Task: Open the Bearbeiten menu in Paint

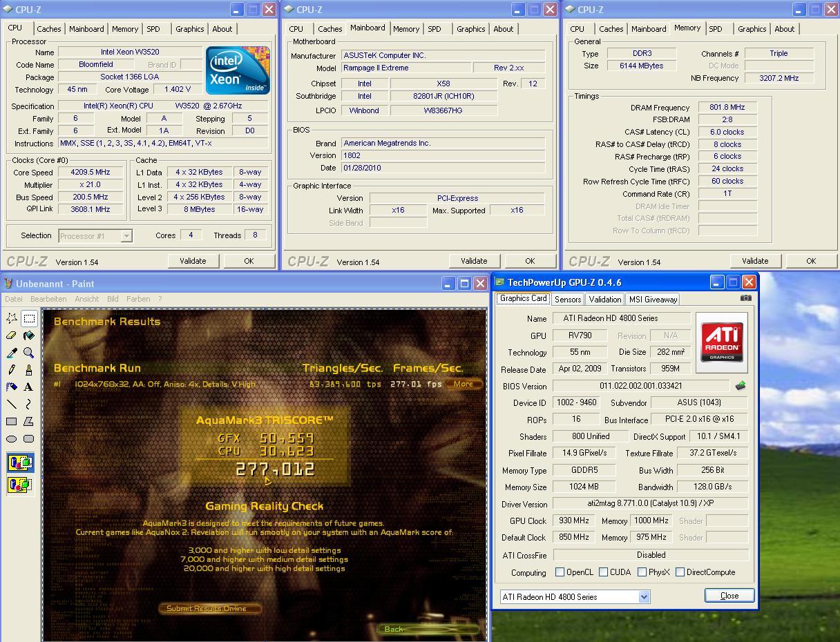Action: 48,299
